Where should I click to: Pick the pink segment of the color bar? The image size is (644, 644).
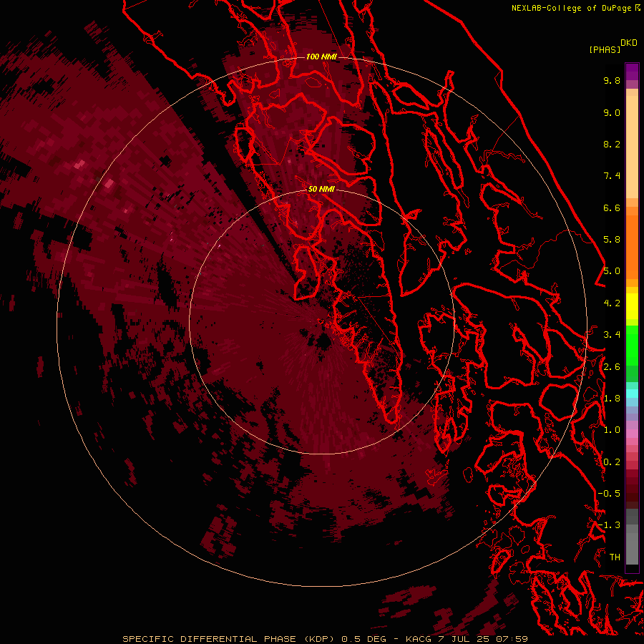[x=632, y=434]
